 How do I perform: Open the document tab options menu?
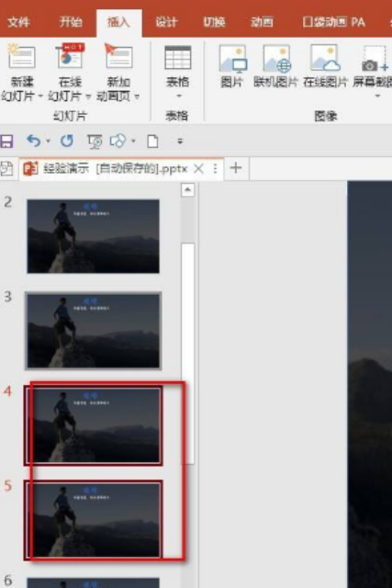pyautogui.click(x=215, y=169)
